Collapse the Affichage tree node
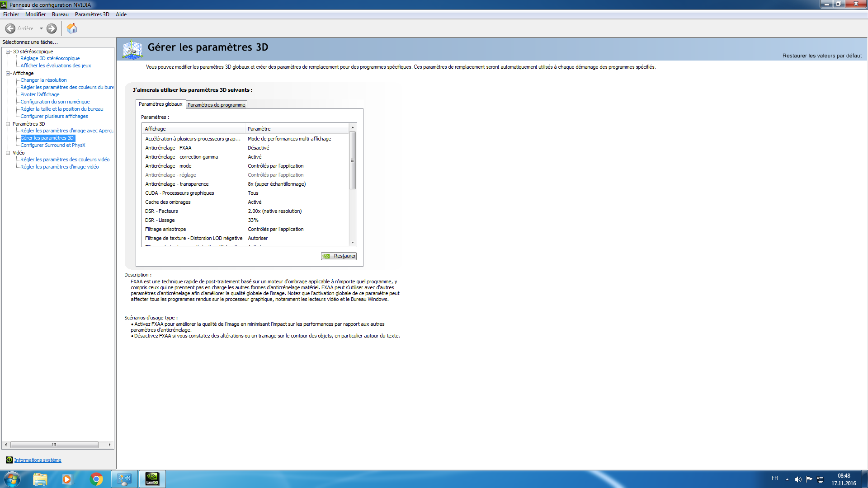Screen dimensions: 868x488 [x=8, y=73]
